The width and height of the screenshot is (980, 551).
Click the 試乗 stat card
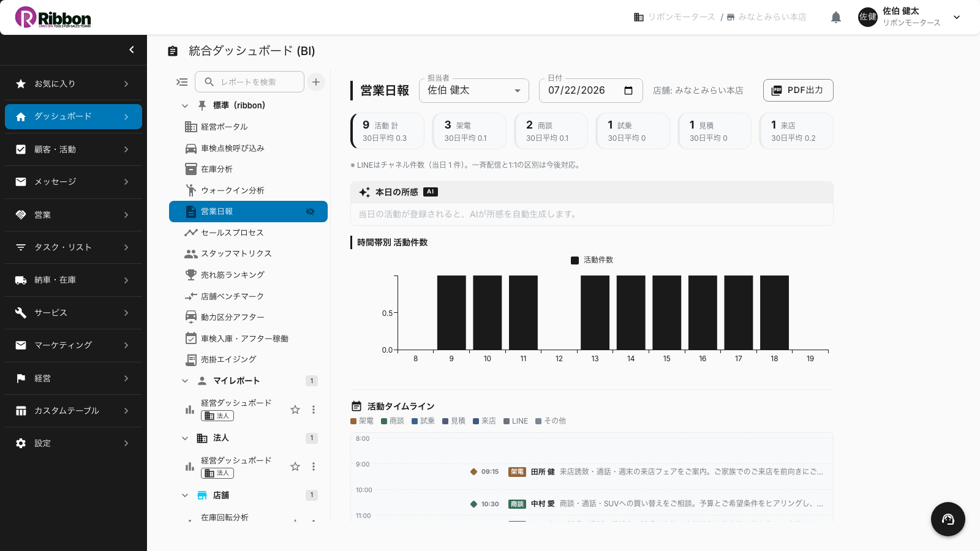tap(633, 131)
